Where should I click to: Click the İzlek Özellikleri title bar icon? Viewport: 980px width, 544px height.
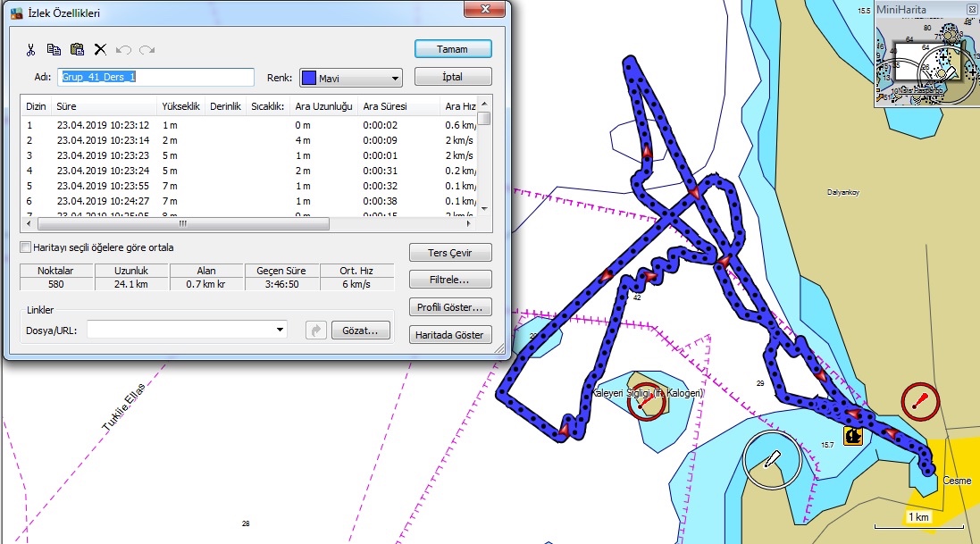[x=17, y=13]
